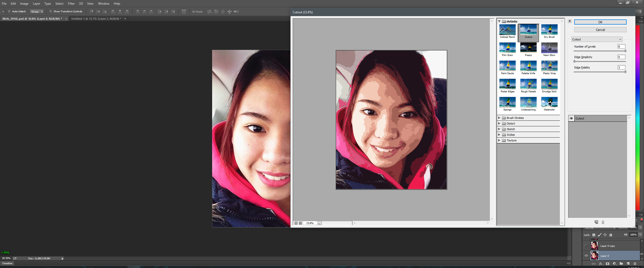Select the 3D roll mode icon
644x268 pixels.
tap(216, 12)
